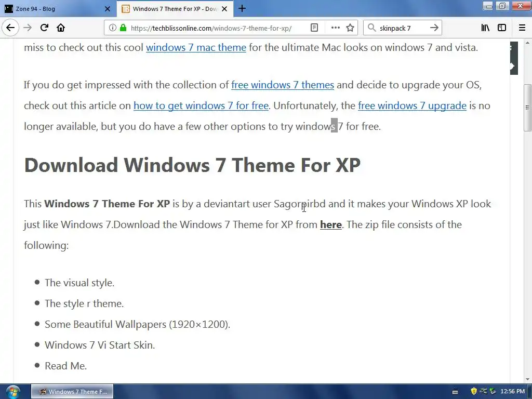Click the forward navigation arrow

point(28,28)
